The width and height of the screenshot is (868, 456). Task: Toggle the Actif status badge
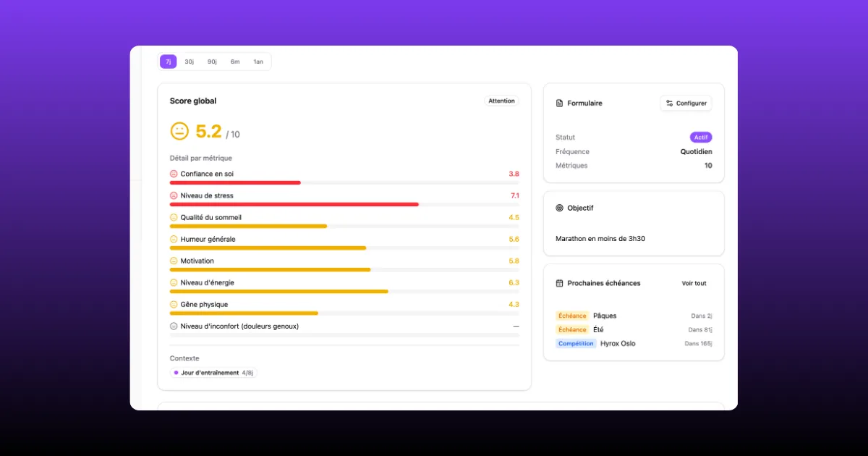click(x=700, y=138)
